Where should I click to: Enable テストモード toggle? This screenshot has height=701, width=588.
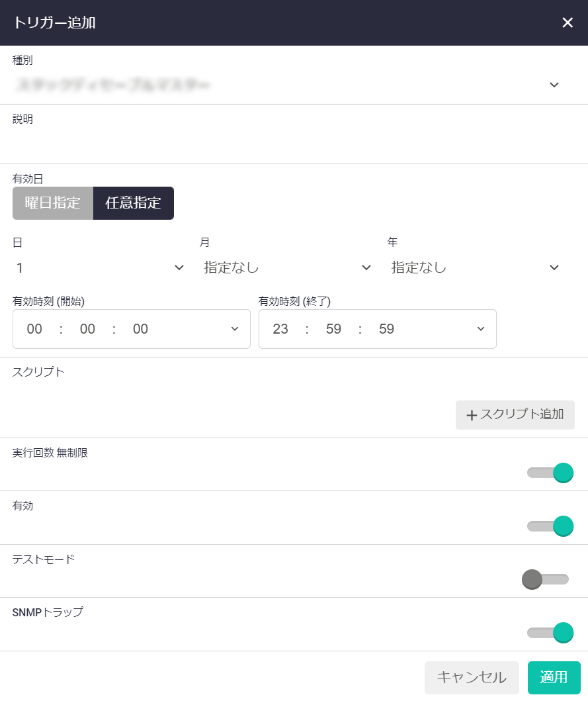click(545, 579)
